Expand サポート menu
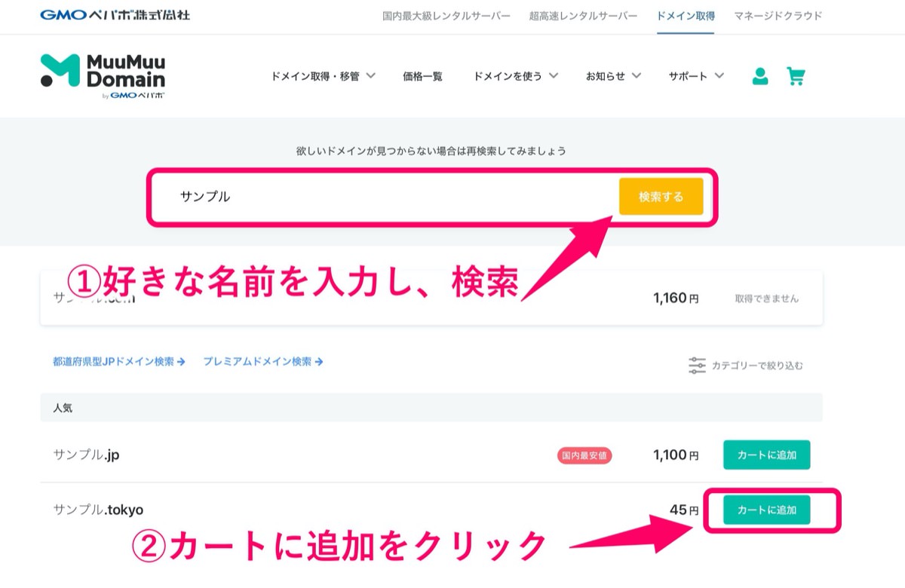 696,76
